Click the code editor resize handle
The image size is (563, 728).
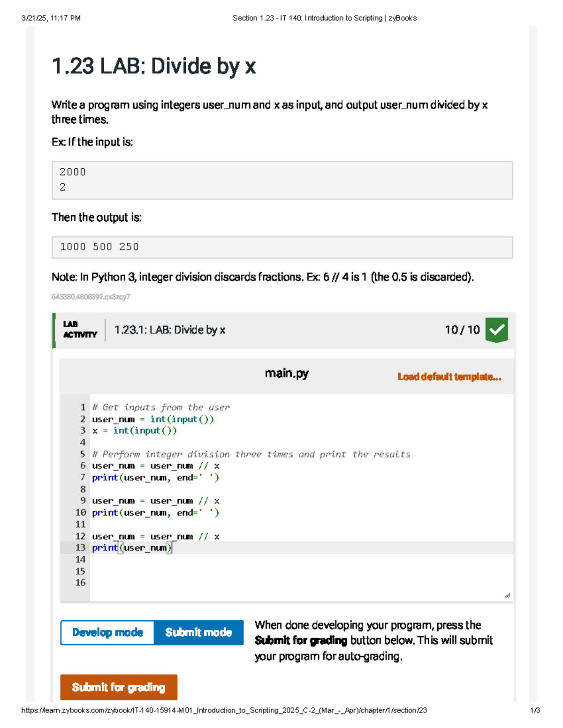pos(507,595)
